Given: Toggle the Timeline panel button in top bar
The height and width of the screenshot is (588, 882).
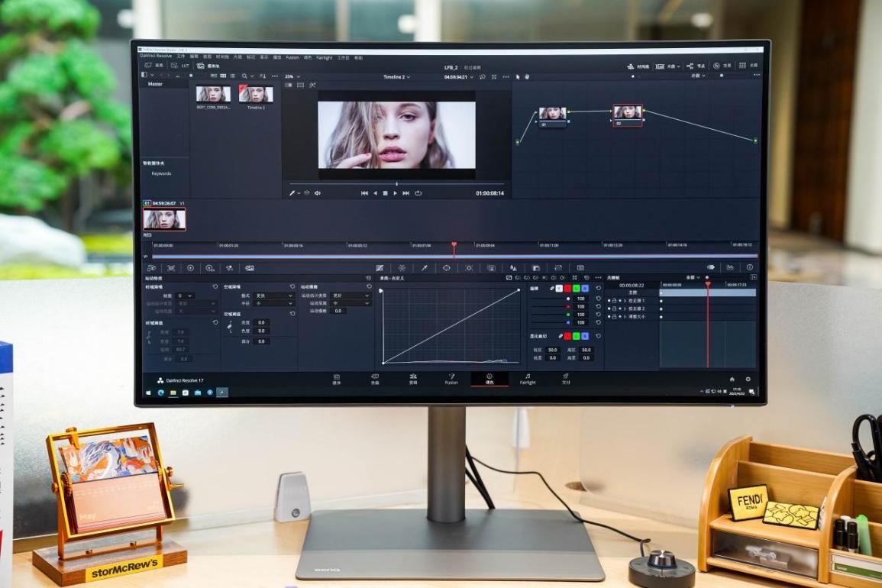Looking at the screenshot, I should coord(638,66).
